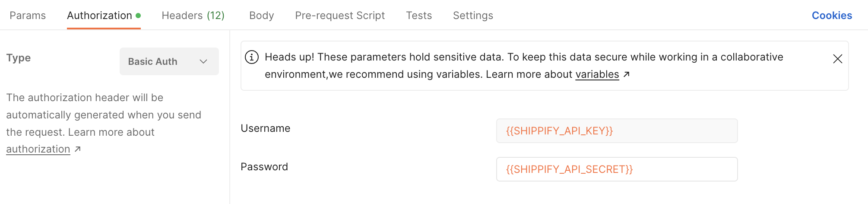Dismiss the Heads up sensitive data banner
The width and height of the screenshot is (868, 204).
tap(837, 59)
